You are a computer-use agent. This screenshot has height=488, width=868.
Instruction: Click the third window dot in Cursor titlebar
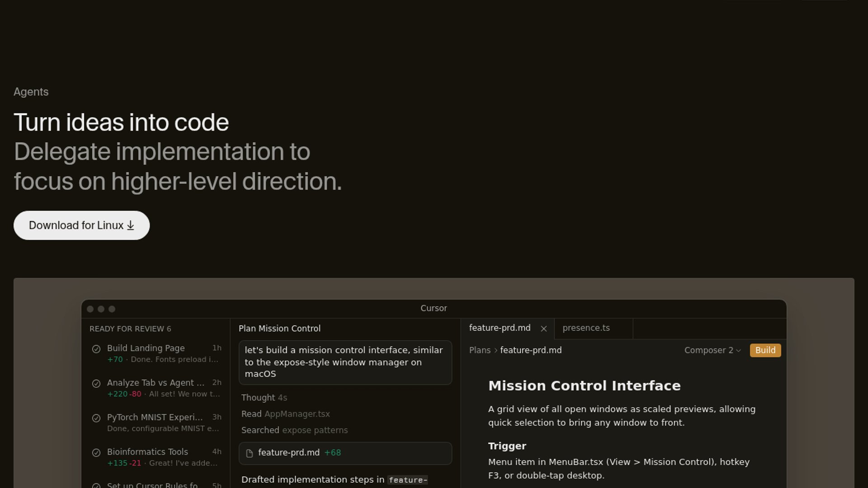pyautogui.click(x=112, y=309)
